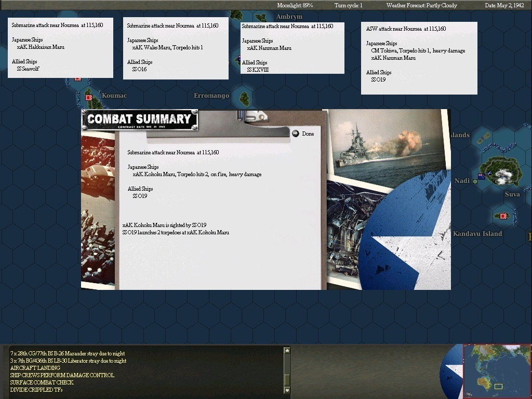The width and height of the screenshot is (532, 399).
Task: Click xAK Hakkaisan Maru in first report
Action: (41, 47)
